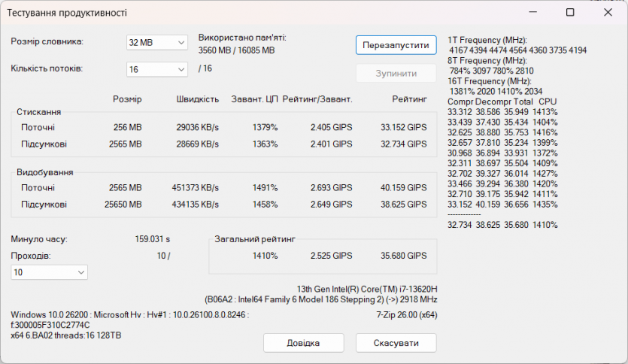The height and width of the screenshot is (364, 628).
Task: Cancel the benchmark with Скасувати
Action: click(x=396, y=343)
